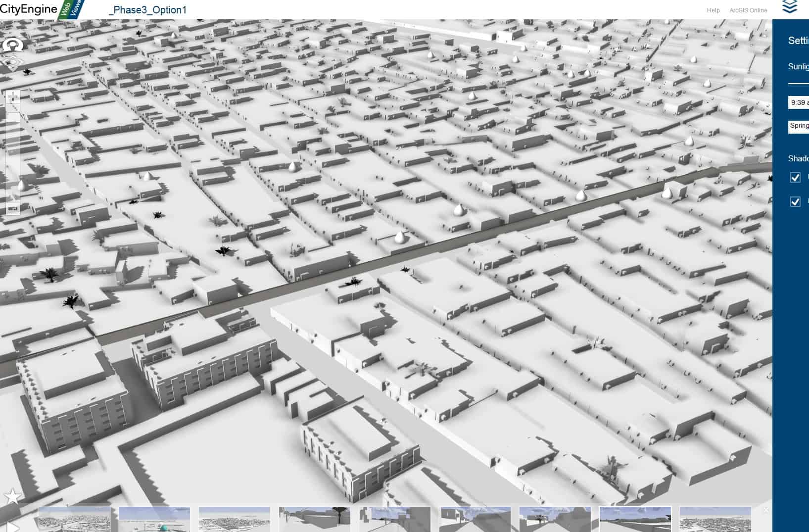Viewport: 809px width, 532px height.
Task: Go to ArcGIS Online link
Action: coord(748,10)
